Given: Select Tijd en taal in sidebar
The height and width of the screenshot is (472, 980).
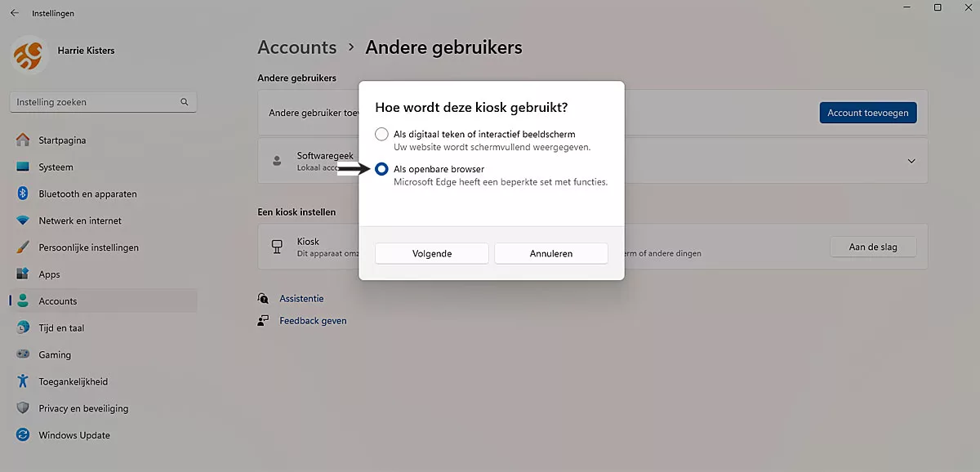Looking at the screenshot, I should pos(103,327).
